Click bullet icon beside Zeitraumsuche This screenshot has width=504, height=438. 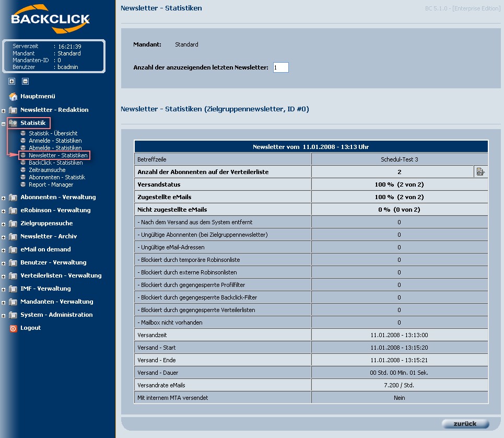click(x=23, y=169)
